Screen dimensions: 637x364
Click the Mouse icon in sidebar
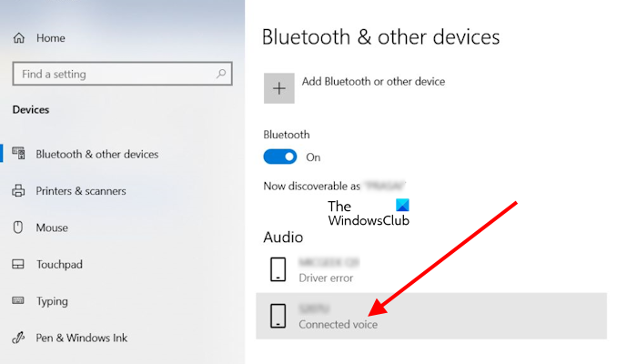point(18,227)
